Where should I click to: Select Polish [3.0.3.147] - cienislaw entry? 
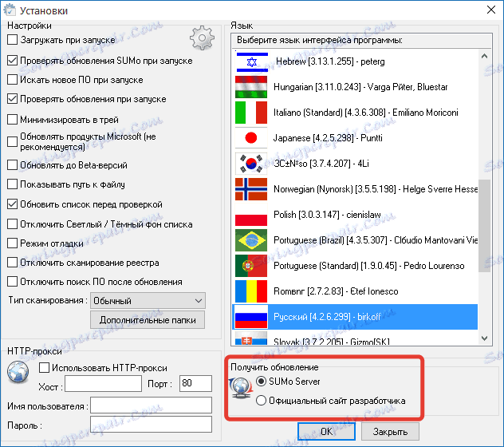(x=355, y=215)
